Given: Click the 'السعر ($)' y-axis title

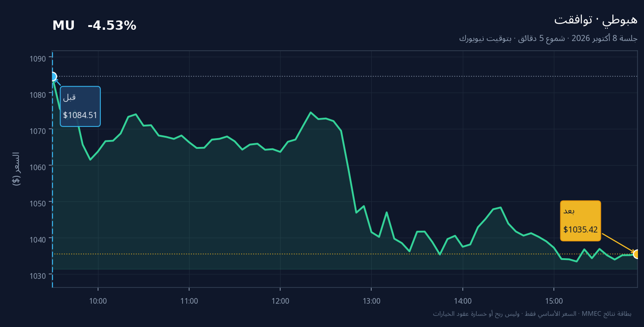Looking at the screenshot, I should [16, 169].
